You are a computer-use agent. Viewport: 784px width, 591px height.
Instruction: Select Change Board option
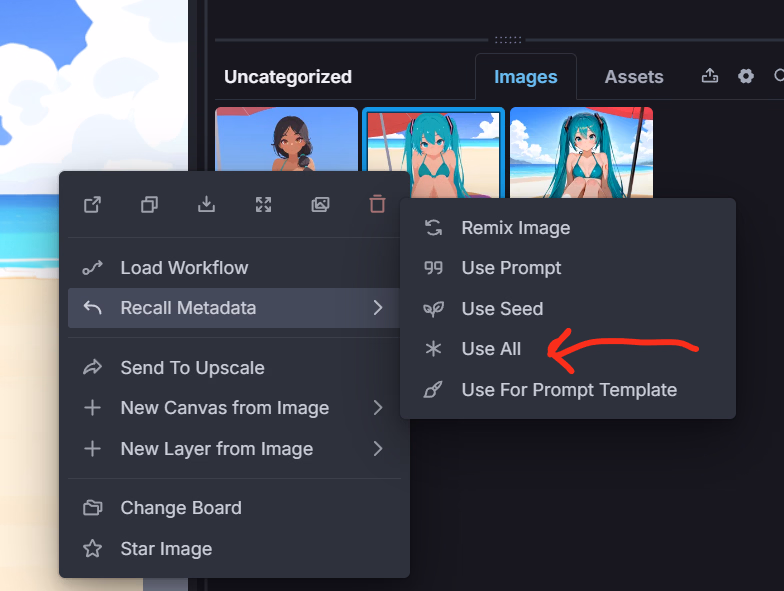click(x=234, y=508)
